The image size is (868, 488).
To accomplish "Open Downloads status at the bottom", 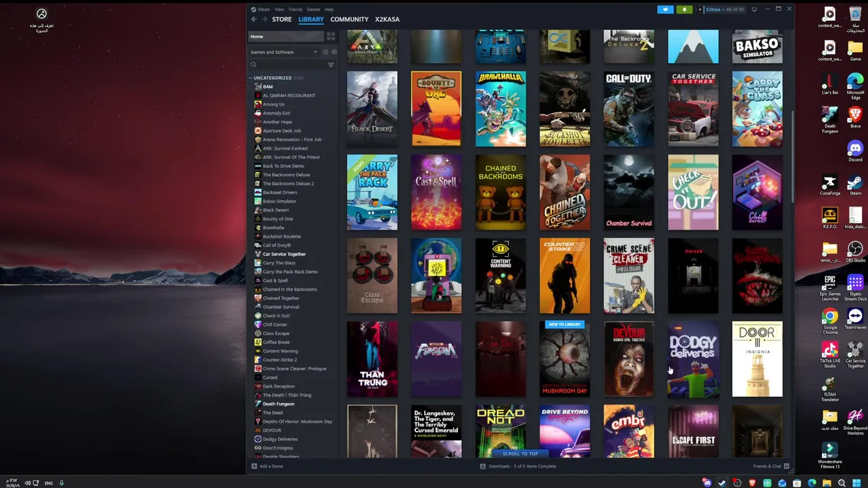I will click(518, 466).
